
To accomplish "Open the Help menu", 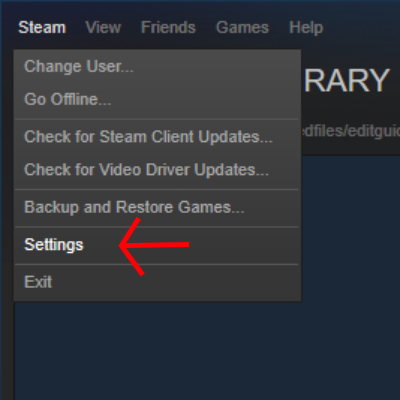I will (306, 28).
